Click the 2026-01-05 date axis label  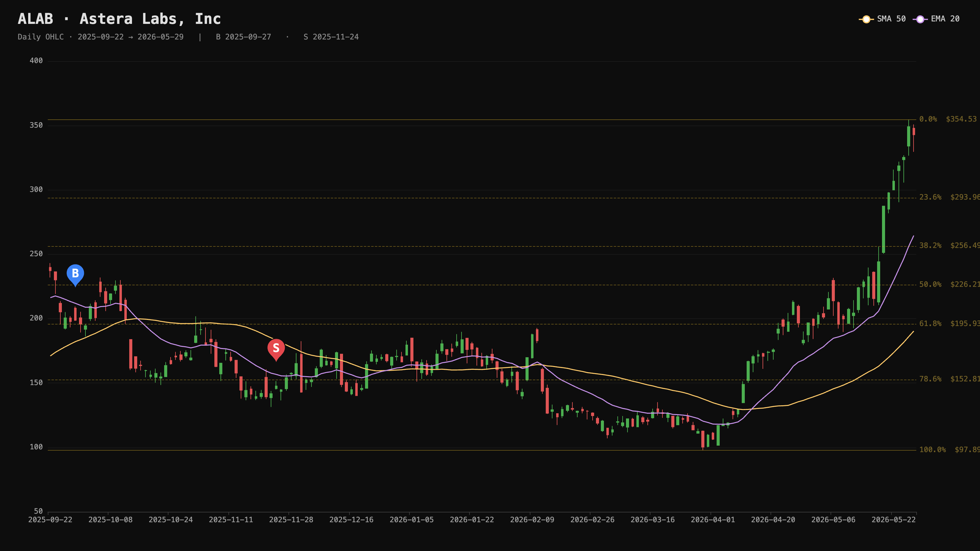(x=412, y=520)
